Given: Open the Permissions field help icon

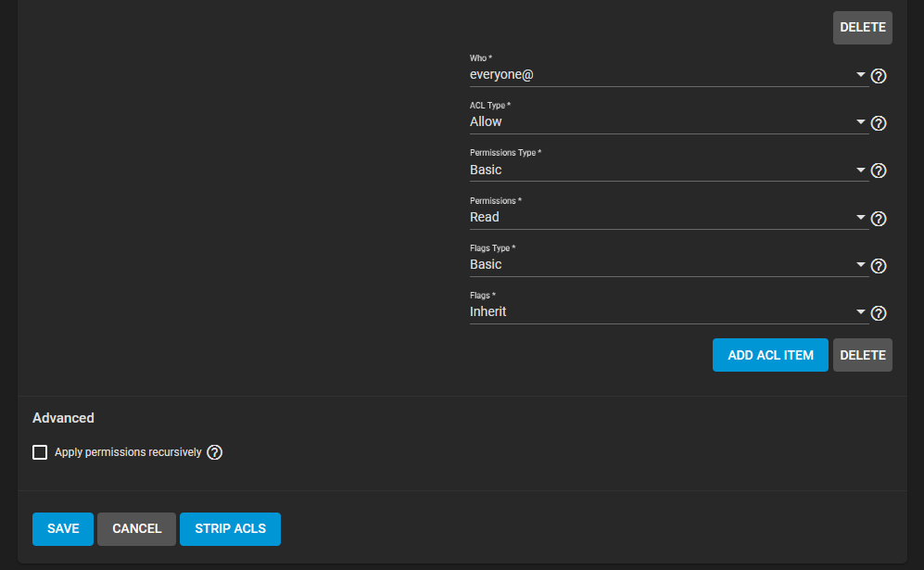Looking at the screenshot, I should point(878,219).
